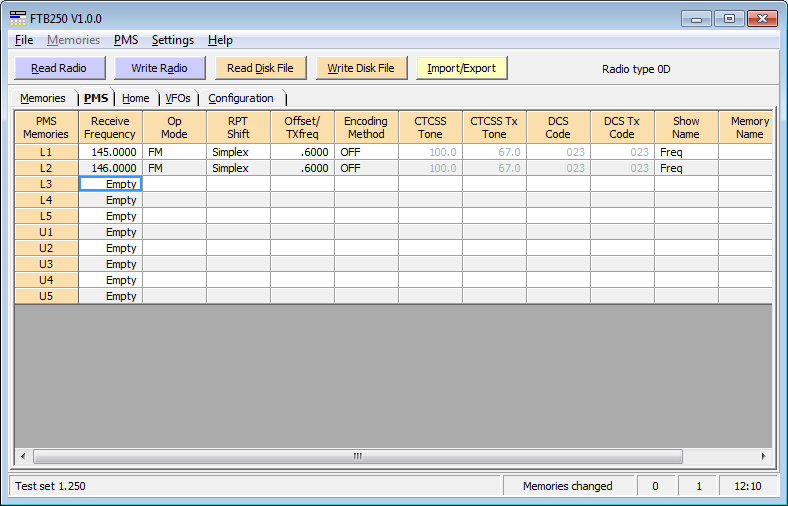Open the VFOs tab
This screenshot has width=788, height=506.
click(178, 98)
